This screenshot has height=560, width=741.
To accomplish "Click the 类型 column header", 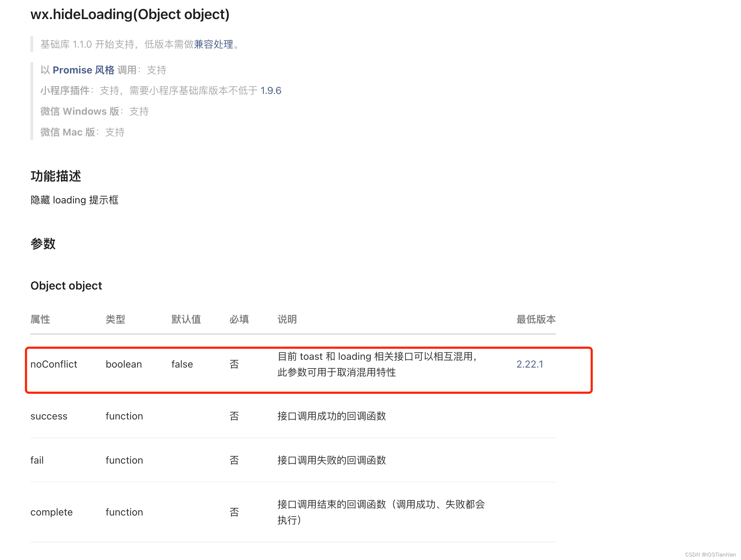I will [x=115, y=320].
